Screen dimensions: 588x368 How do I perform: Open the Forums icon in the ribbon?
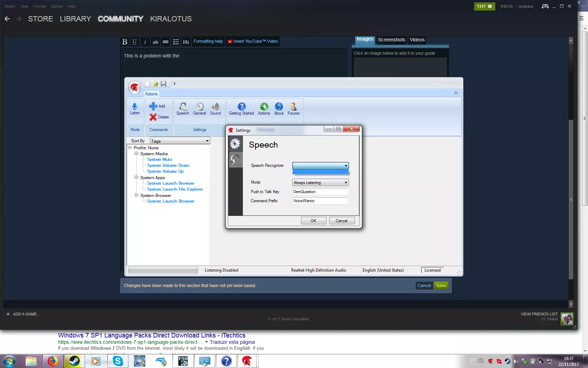pyautogui.click(x=293, y=109)
